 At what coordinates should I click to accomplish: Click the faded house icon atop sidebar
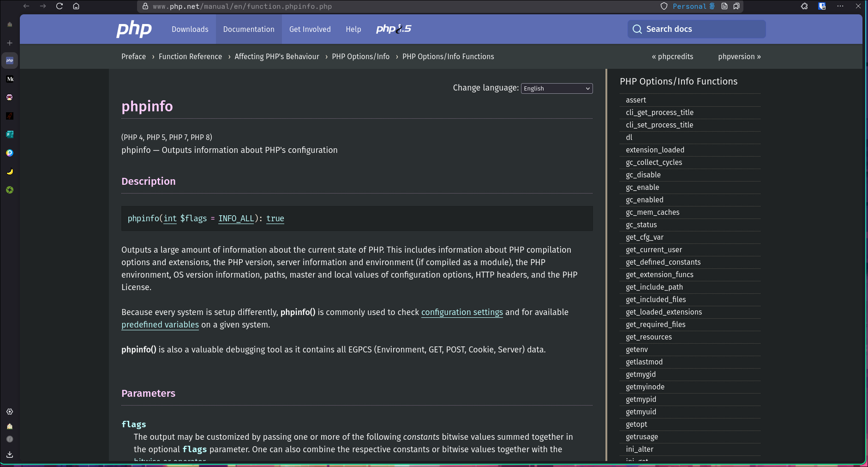click(x=10, y=24)
